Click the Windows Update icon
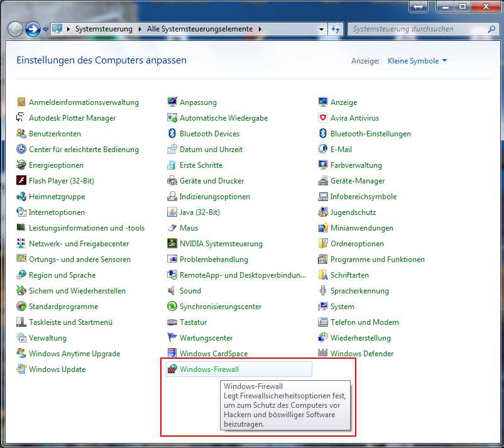The image size is (504, 448). click(21, 369)
